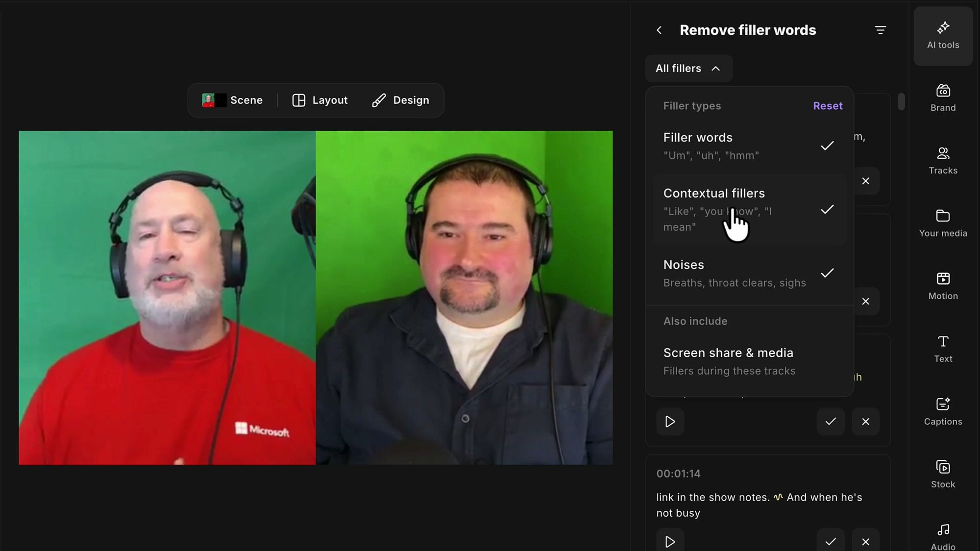Image resolution: width=980 pixels, height=551 pixels.
Task: Reset the filler types selection
Action: (x=828, y=106)
